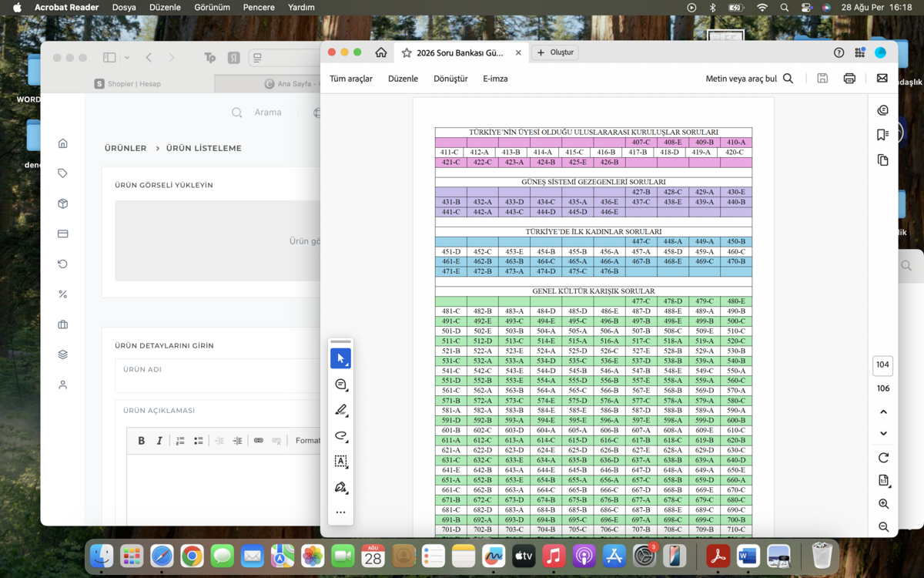Open the AI assistant panel icon

click(x=882, y=110)
